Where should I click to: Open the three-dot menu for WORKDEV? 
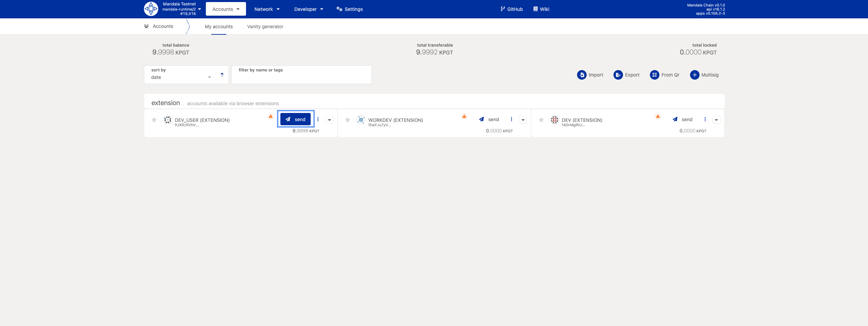(511, 119)
